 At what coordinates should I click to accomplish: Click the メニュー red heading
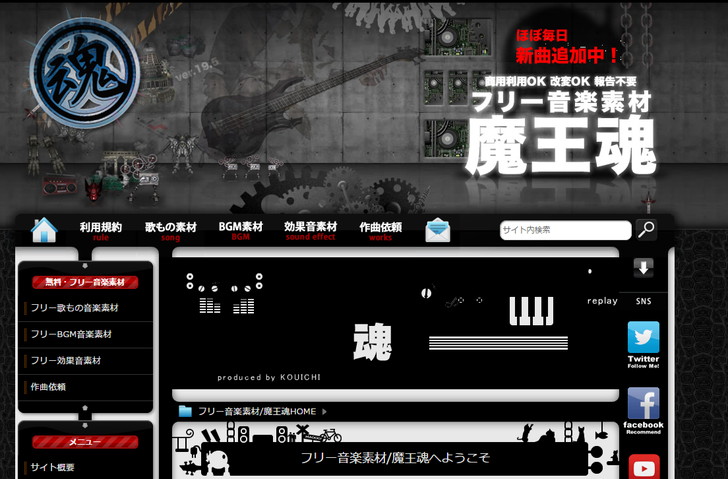[x=85, y=442]
